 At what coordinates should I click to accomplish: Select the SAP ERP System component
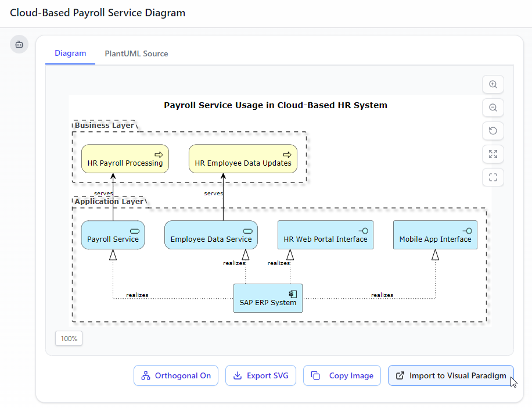click(268, 298)
